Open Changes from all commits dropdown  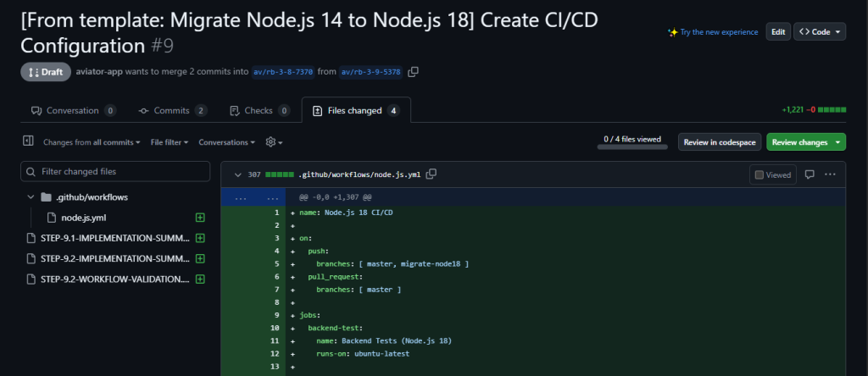92,142
